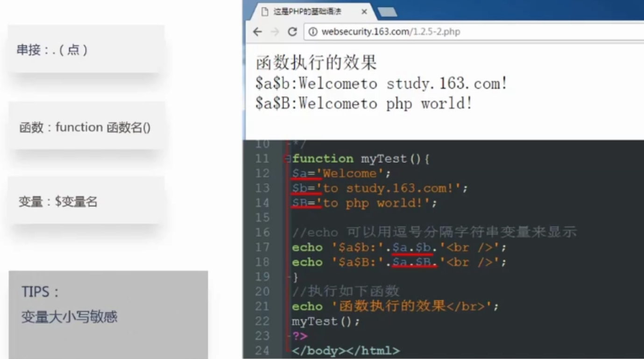The height and width of the screenshot is (359, 644).
Task: Click the </body></html> line
Action: [346, 350]
